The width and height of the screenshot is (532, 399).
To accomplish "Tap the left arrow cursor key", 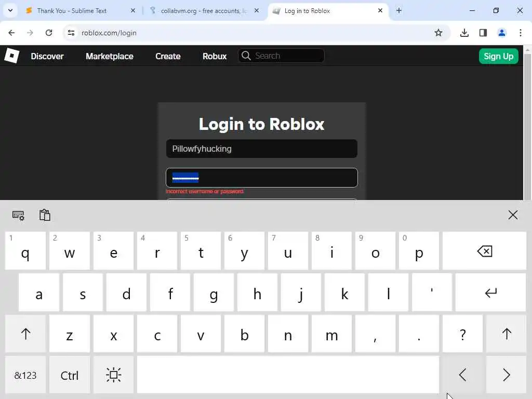I will coord(462,375).
